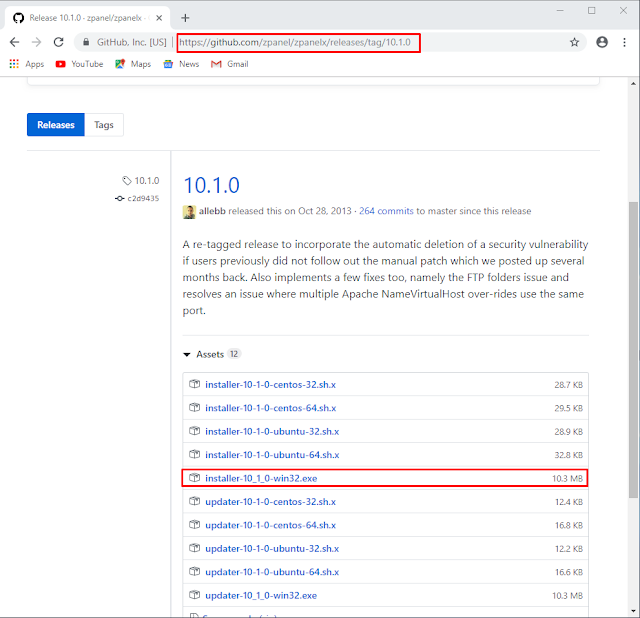Open the 10.1.0 release title link
Screen dimensions: 640x618
point(211,185)
